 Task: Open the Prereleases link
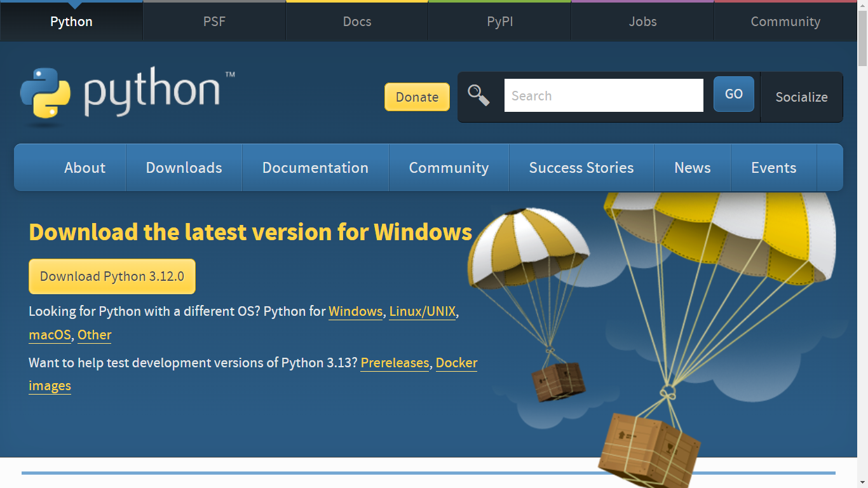(395, 363)
